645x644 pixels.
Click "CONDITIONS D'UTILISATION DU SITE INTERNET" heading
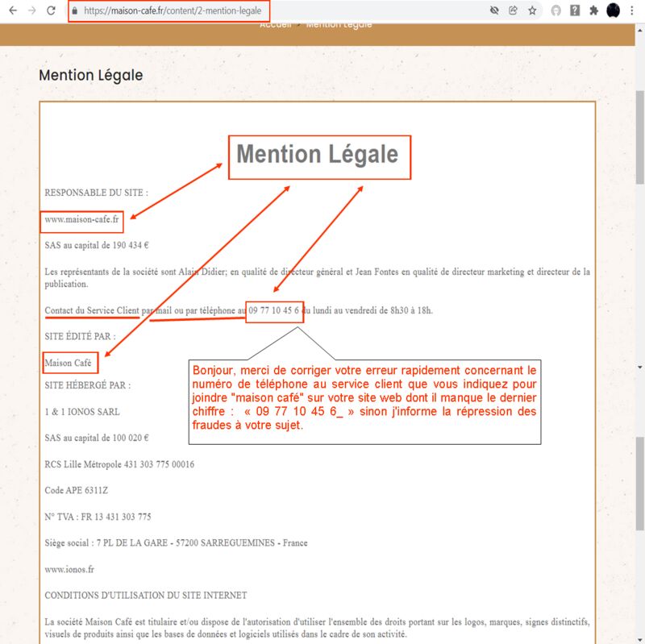tap(146, 596)
